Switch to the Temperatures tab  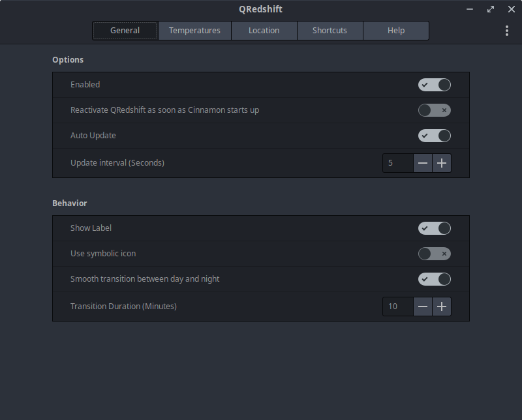(x=194, y=31)
